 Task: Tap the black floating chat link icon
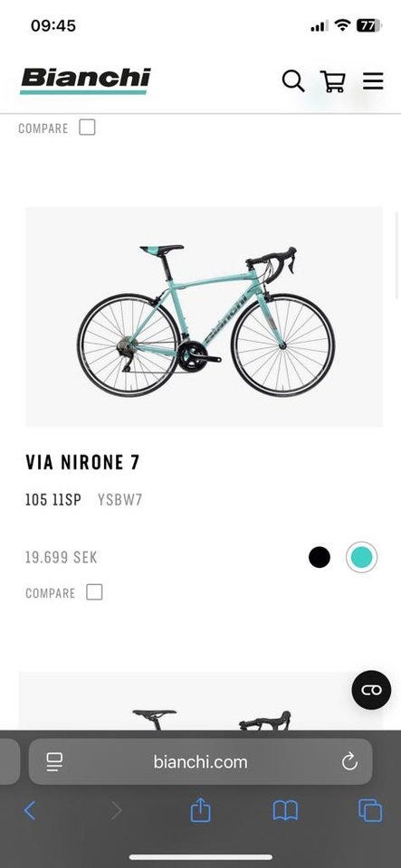(371, 690)
